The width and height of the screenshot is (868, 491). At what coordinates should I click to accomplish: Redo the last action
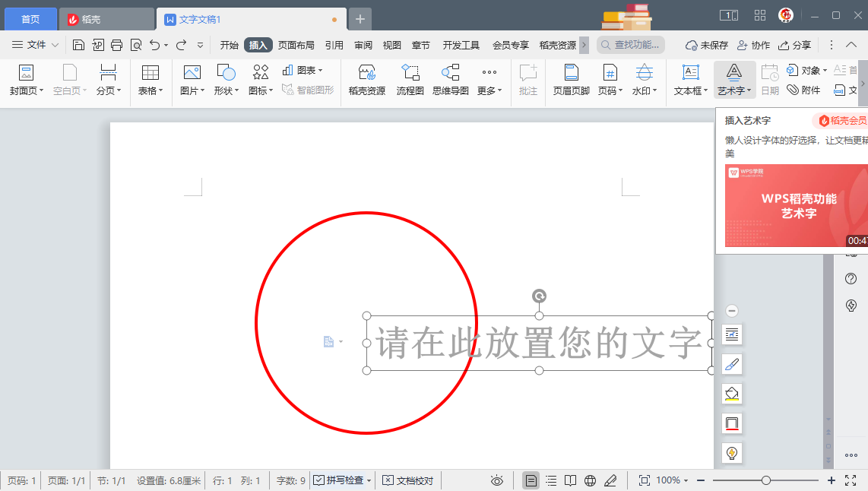(x=181, y=46)
